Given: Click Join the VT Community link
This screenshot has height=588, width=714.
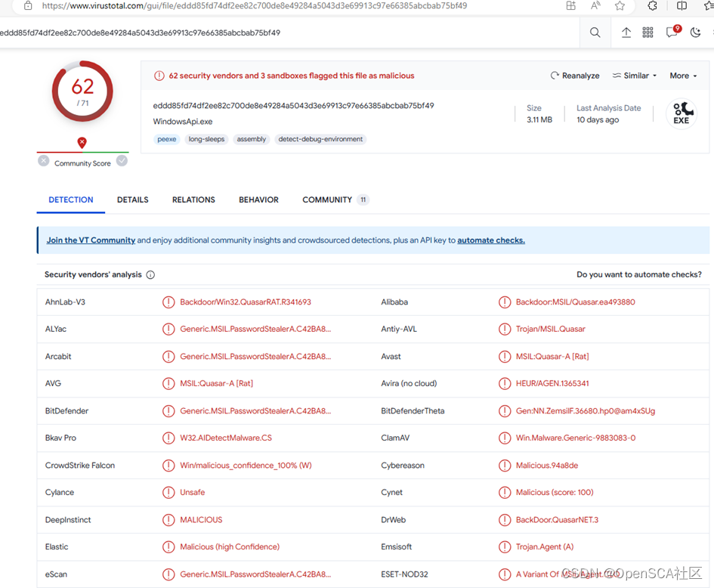Looking at the screenshot, I should (x=91, y=240).
